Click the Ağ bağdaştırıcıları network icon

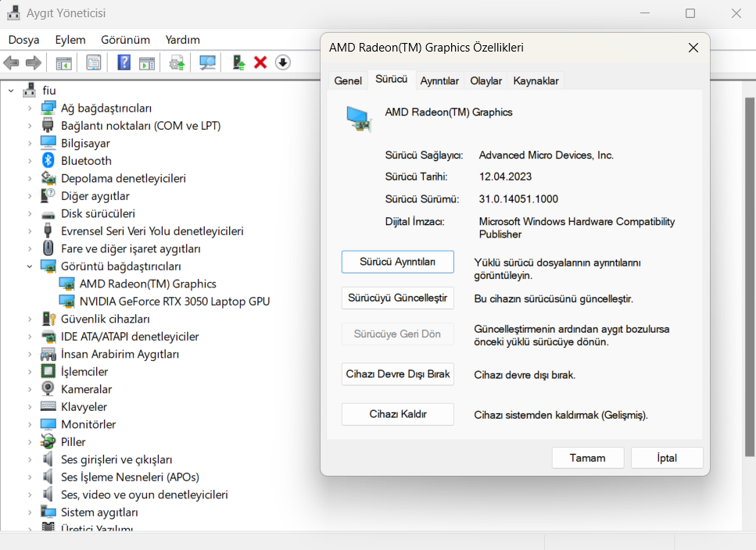tap(48, 108)
